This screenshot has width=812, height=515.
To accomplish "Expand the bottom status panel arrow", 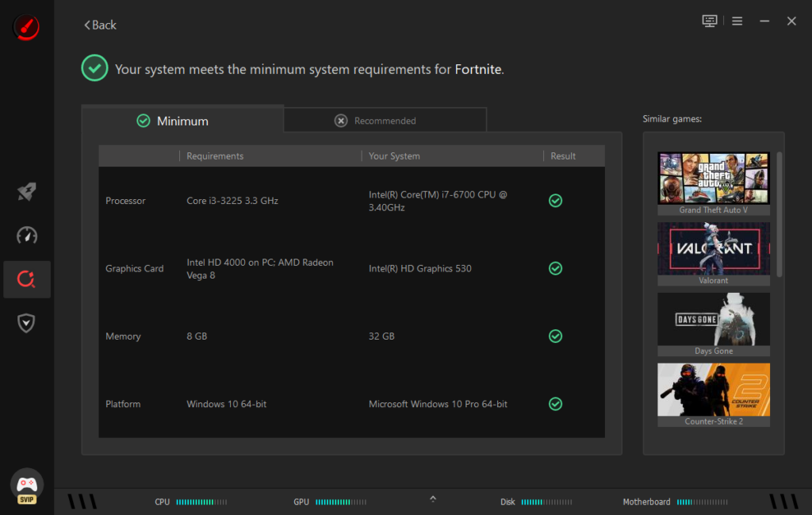I will coord(433,499).
